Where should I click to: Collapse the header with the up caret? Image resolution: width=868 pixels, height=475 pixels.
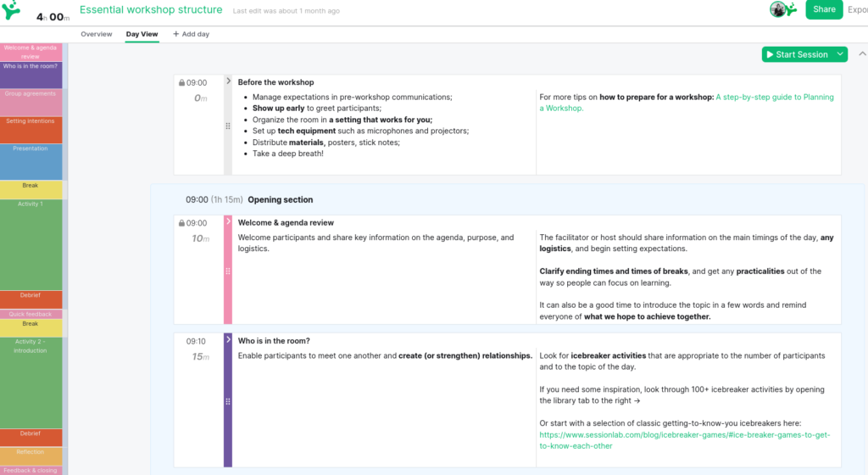pos(862,53)
